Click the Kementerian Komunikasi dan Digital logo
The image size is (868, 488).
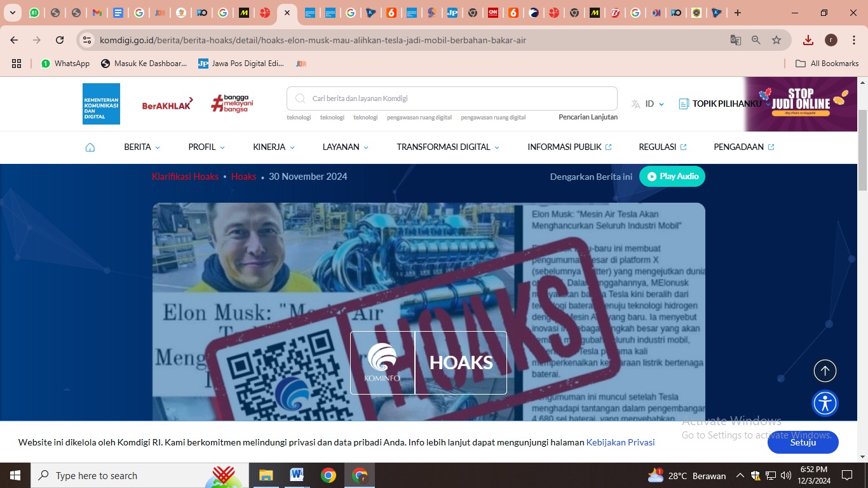tap(101, 104)
